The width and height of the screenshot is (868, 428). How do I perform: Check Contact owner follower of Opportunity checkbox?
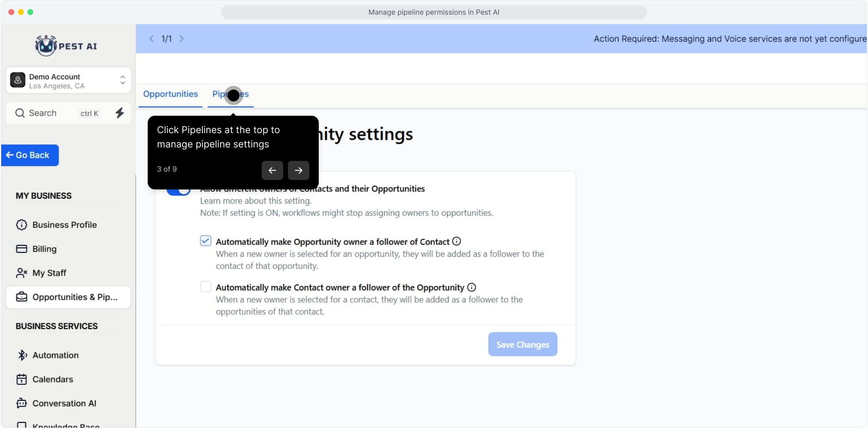206,287
